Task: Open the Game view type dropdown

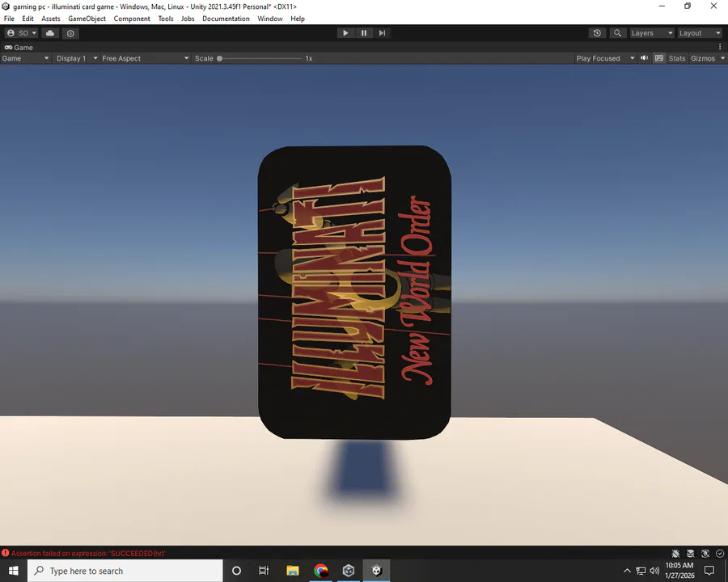Action: [25, 58]
